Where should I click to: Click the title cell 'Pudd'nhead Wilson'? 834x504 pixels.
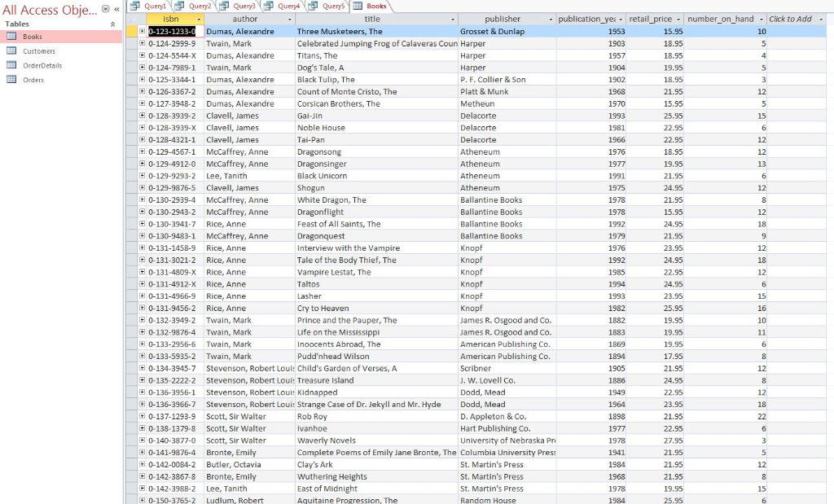375,356
